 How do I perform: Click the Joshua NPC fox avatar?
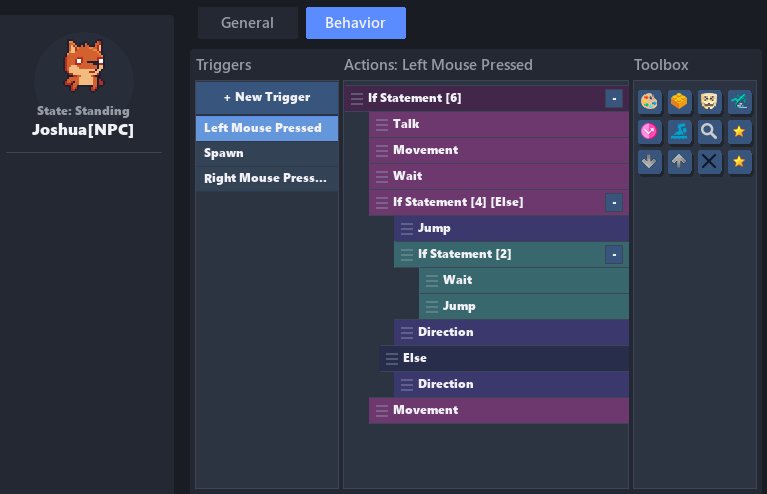(83, 66)
